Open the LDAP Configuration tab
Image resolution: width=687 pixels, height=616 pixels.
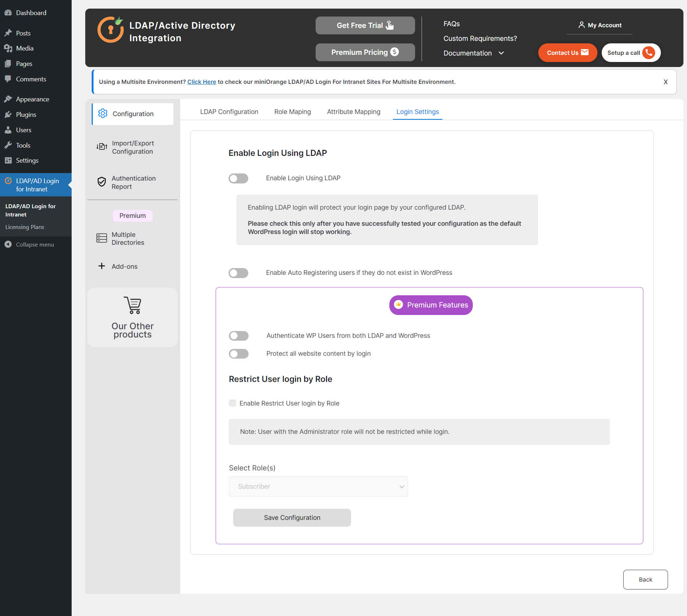click(x=229, y=112)
